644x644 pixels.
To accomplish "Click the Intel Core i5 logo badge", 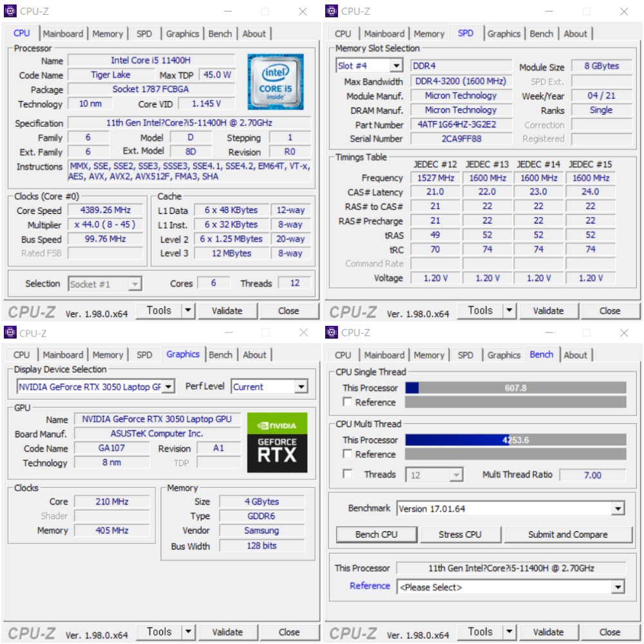I will [275, 82].
